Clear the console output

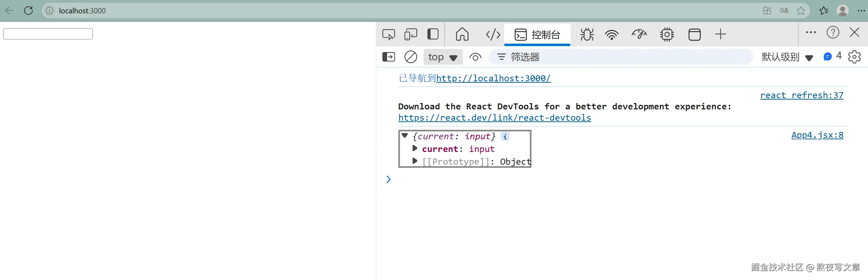(x=411, y=57)
